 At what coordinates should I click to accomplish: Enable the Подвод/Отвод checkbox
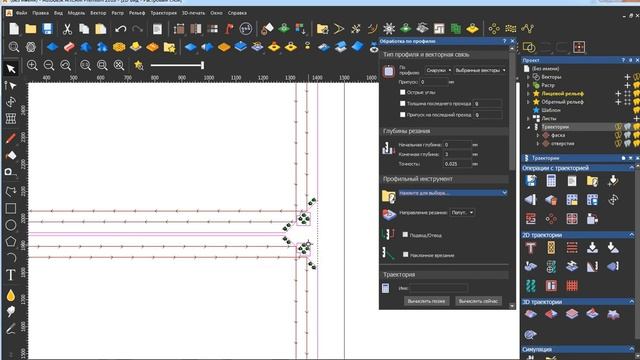tap(405, 235)
